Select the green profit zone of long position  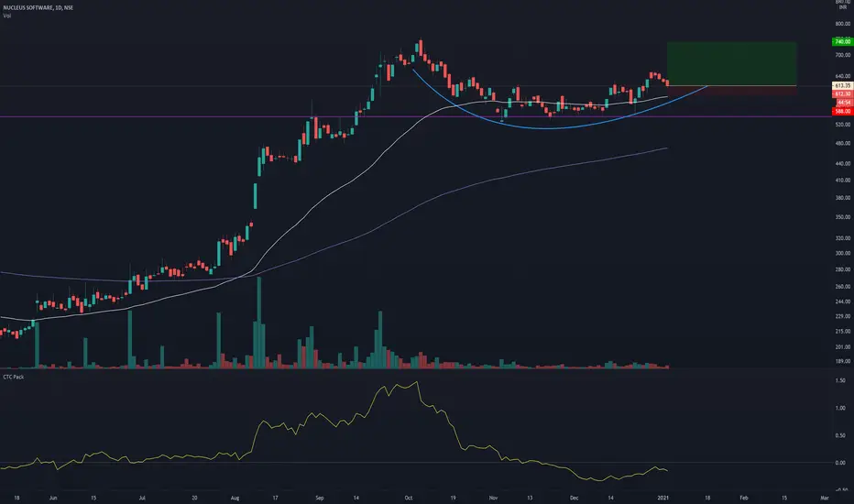(731, 64)
